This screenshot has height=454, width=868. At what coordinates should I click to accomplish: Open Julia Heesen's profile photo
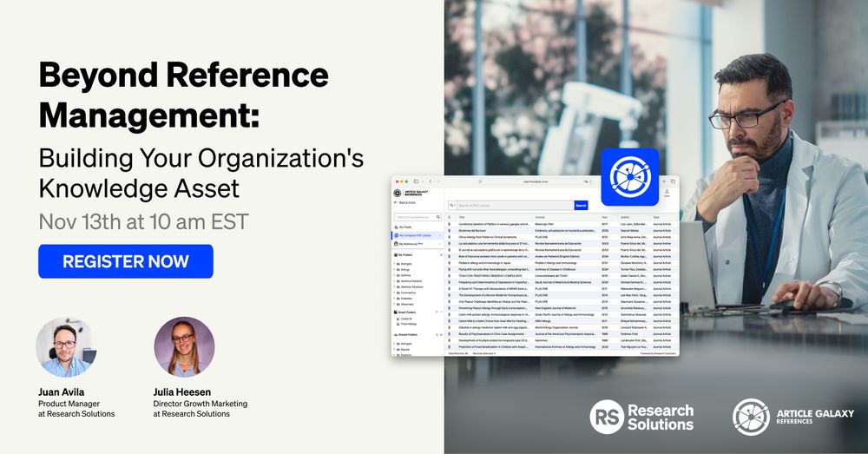point(184,347)
